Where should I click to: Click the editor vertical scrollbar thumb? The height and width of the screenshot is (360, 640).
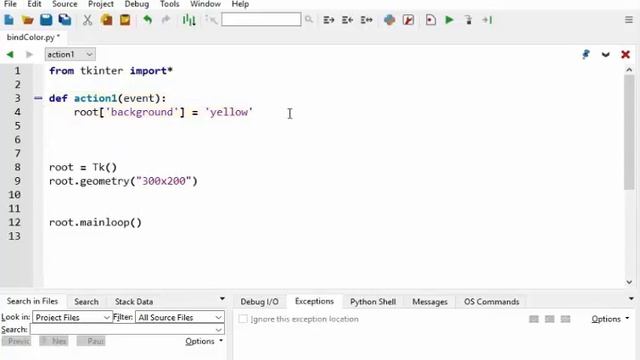(x=629, y=133)
